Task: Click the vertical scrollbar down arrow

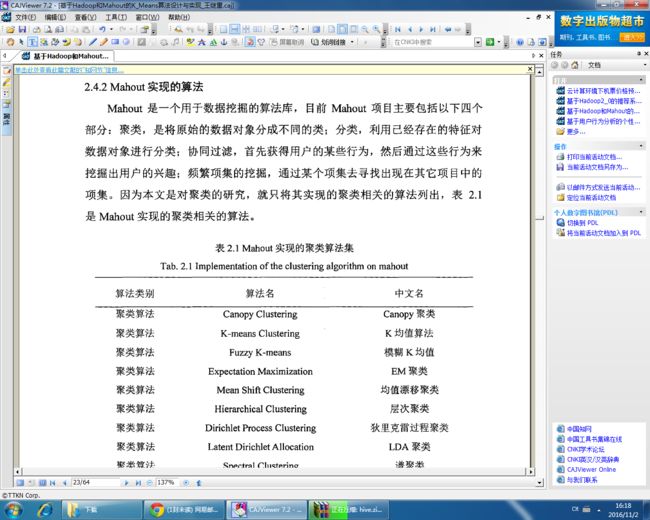Action: (x=539, y=482)
